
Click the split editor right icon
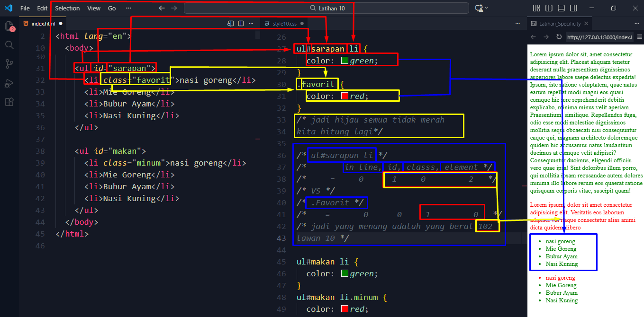241,23
